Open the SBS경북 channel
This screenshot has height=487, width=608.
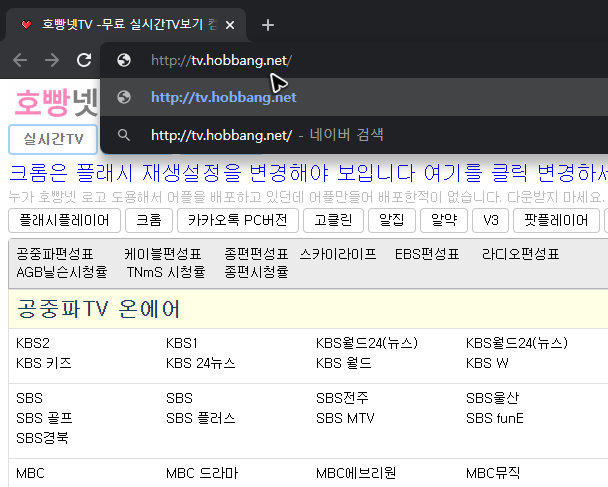point(42,439)
